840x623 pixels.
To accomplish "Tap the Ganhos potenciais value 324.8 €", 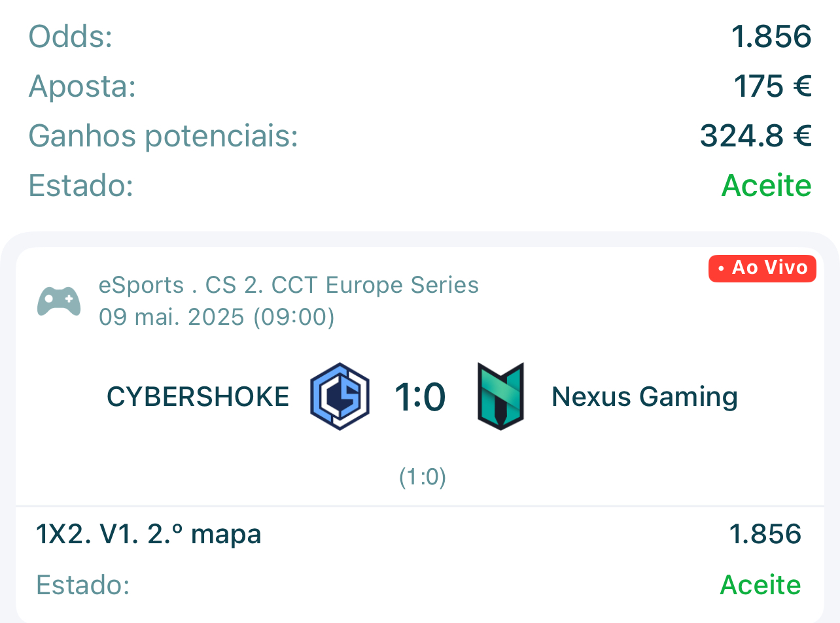I will [756, 136].
